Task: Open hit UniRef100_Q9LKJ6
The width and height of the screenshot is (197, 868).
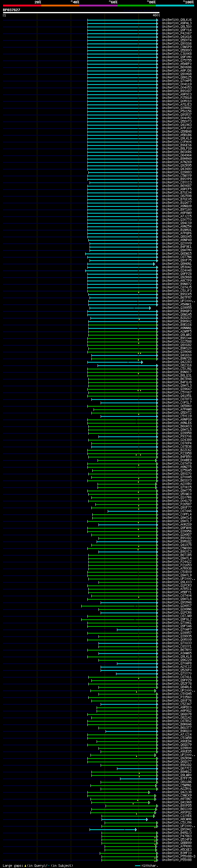Action: pos(177,20)
